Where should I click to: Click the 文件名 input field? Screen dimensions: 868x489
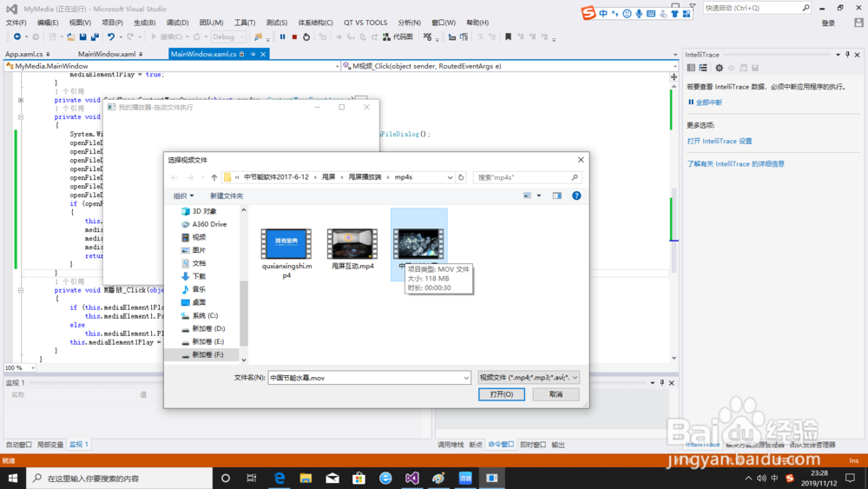click(369, 378)
